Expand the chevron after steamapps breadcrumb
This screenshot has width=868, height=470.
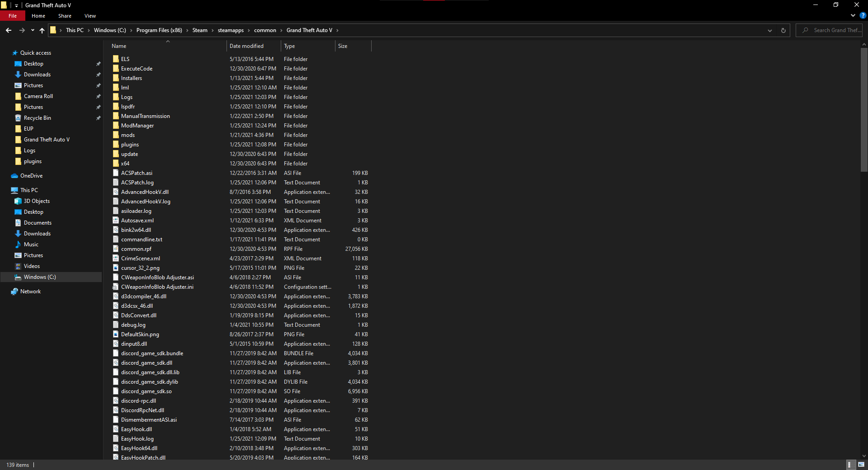click(249, 30)
